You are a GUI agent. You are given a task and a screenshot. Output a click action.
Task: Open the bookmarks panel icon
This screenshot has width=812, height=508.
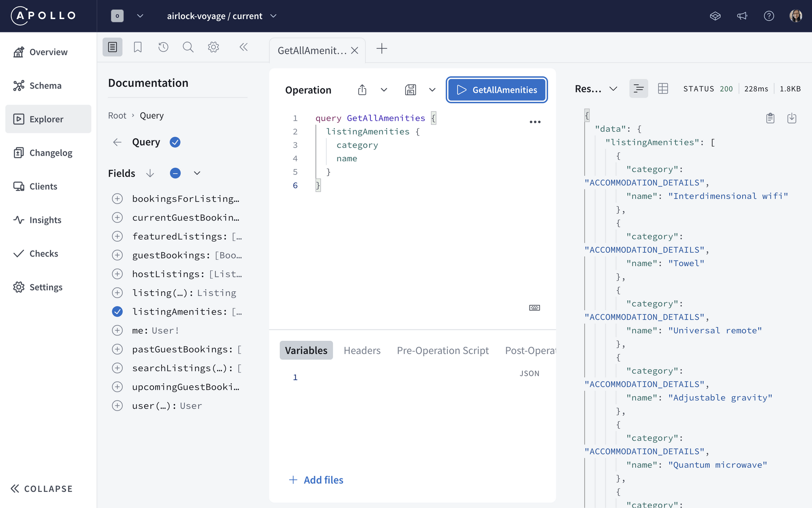pyautogui.click(x=137, y=47)
